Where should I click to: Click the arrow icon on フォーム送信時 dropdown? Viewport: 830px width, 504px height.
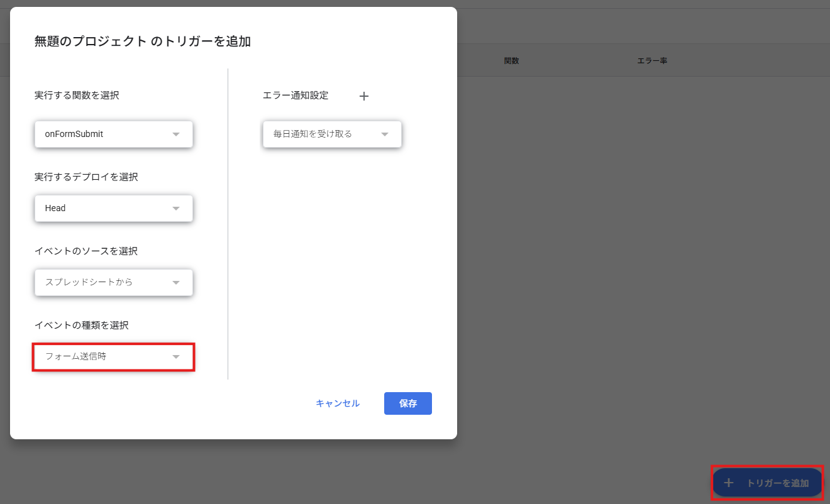point(176,357)
